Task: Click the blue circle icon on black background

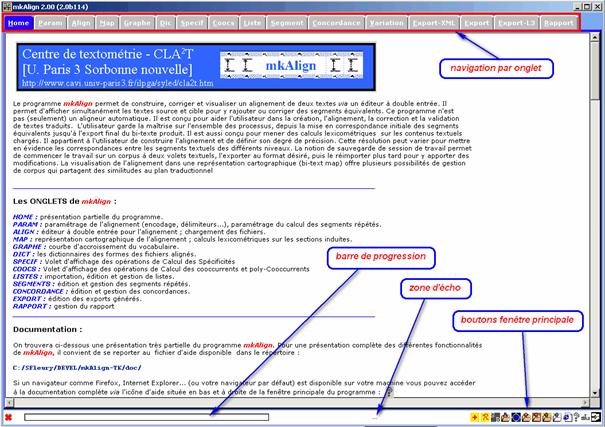Action: pos(516,417)
